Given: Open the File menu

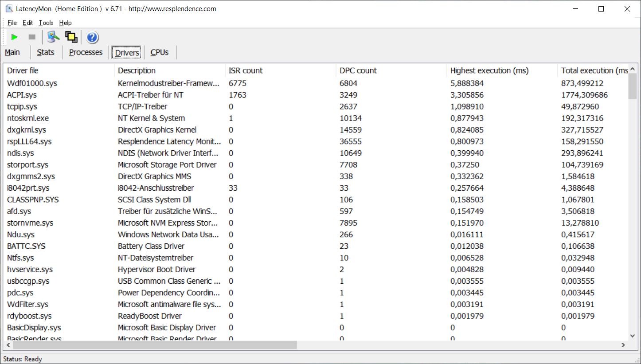Looking at the screenshot, I should click(x=12, y=23).
